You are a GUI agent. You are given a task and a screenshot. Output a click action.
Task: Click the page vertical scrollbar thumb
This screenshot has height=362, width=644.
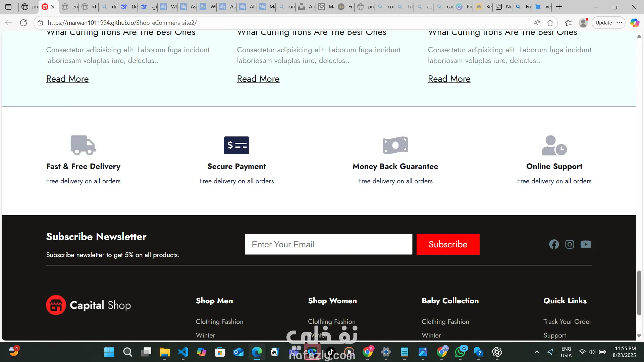[639, 293]
